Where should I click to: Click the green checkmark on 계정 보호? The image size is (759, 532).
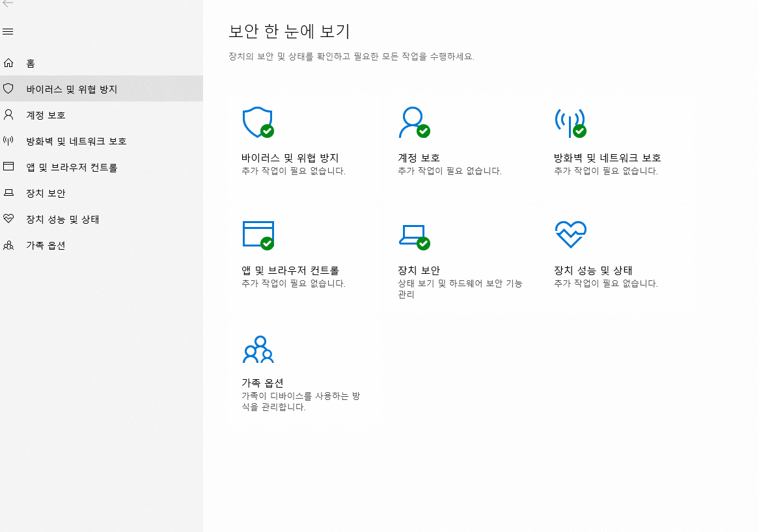click(x=424, y=131)
